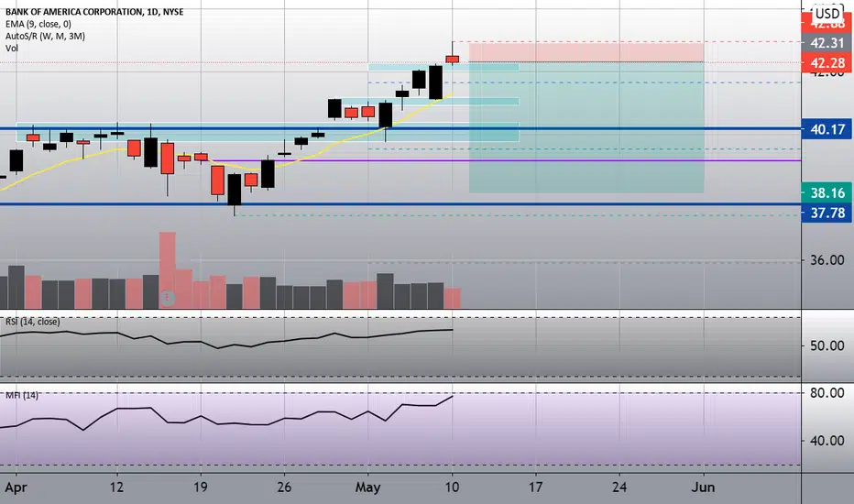Click the green 38.16 target price label
The height and width of the screenshot is (504, 854).
tap(827, 192)
